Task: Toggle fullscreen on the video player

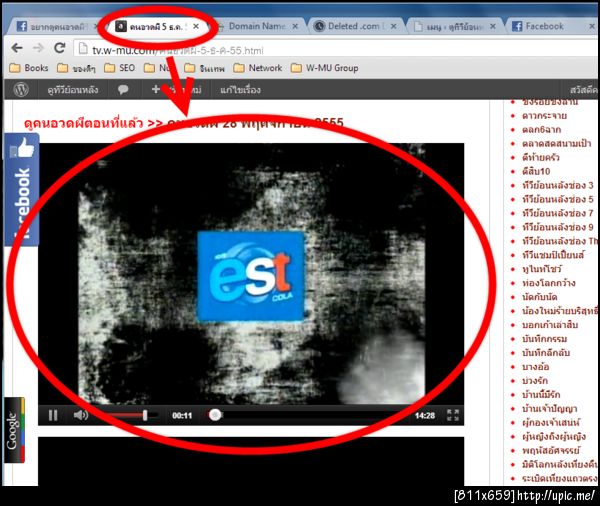Action: click(x=453, y=415)
